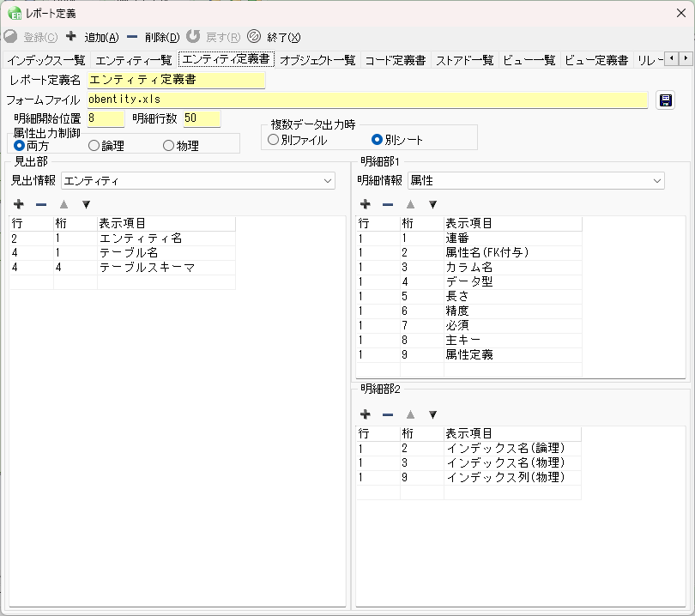Switch to the エンティティ一覧 tab
Screen dimensions: 695x616
(x=133, y=60)
